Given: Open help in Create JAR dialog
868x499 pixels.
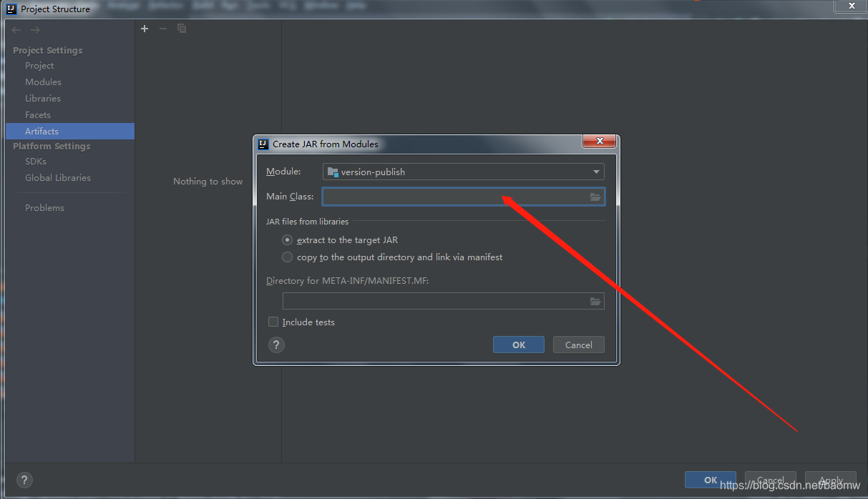Looking at the screenshot, I should [276, 345].
